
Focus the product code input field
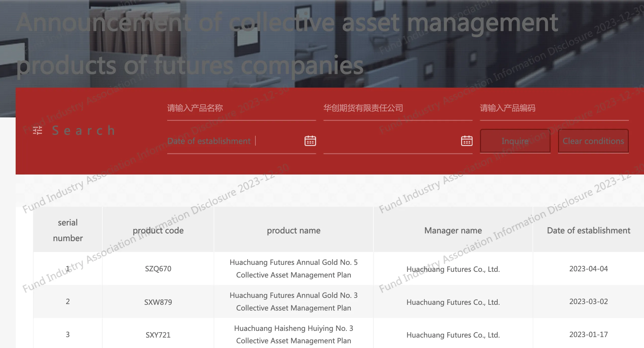tap(554, 108)
